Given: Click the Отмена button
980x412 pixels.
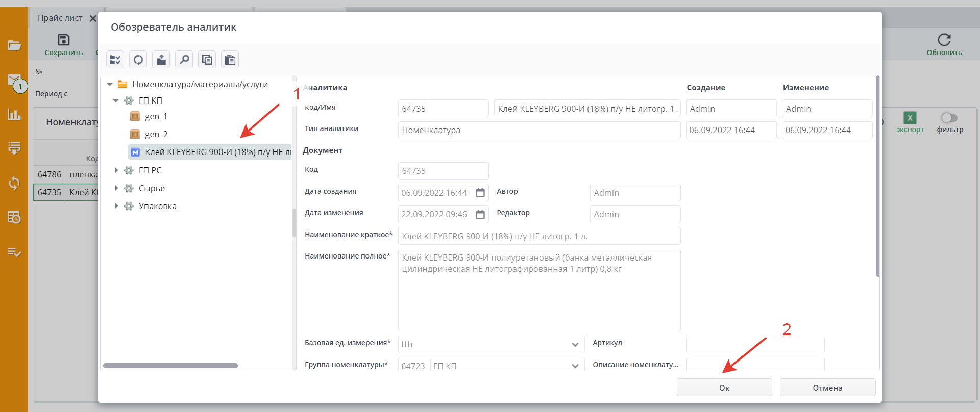Looking at the screenshot, I should pos(827,388).
